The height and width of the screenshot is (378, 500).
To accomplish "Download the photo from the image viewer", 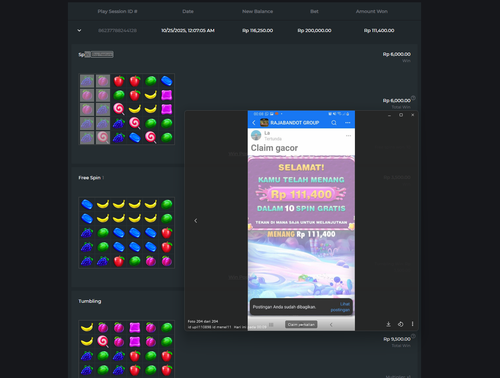I will (388, 324).
